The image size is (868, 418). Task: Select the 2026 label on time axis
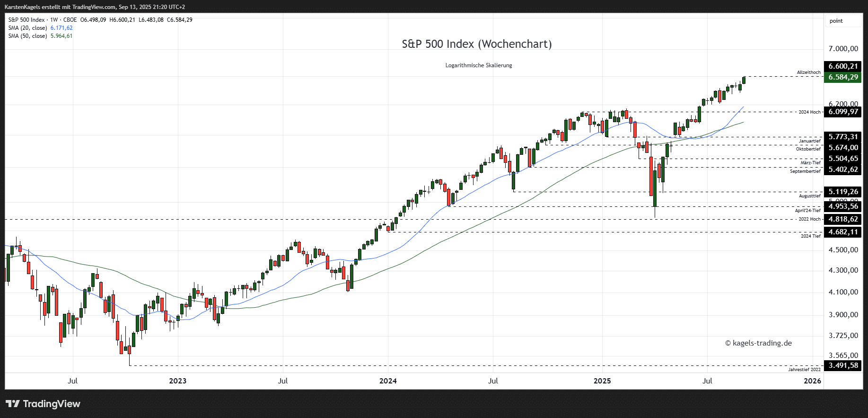tap(813, 381)
